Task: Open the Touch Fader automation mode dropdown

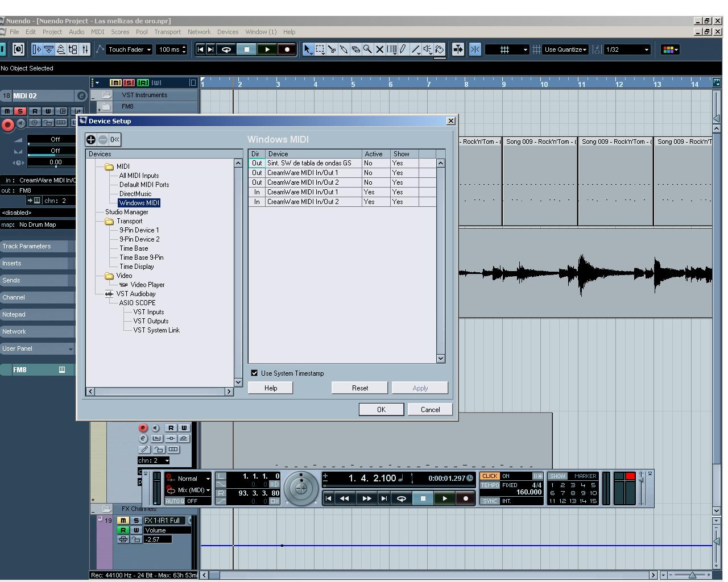Action: [130, 49]
